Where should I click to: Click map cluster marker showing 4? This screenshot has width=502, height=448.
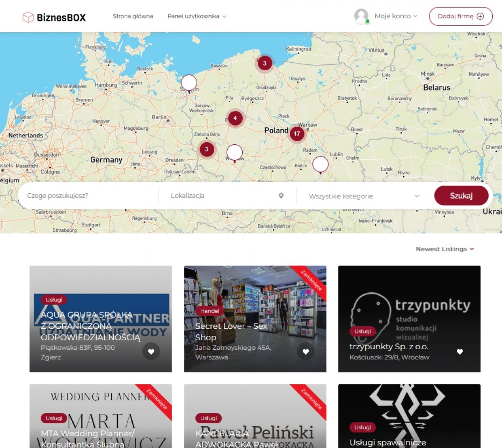235,118
